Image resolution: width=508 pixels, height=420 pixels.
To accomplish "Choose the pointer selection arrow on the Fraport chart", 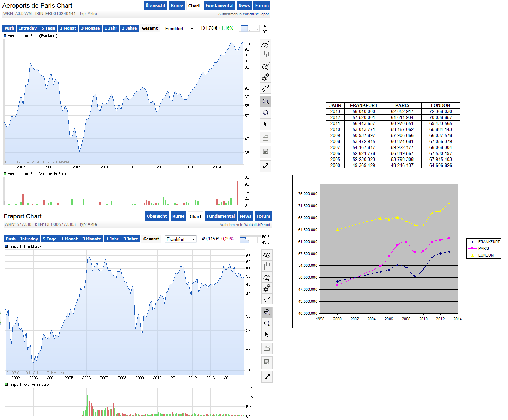I will (x=267, y=335).
